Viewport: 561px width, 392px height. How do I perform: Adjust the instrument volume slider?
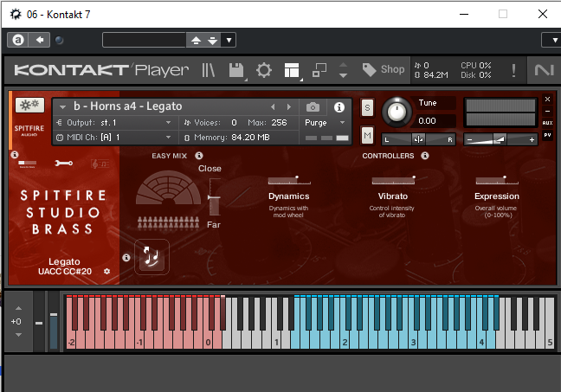(500, 139)
